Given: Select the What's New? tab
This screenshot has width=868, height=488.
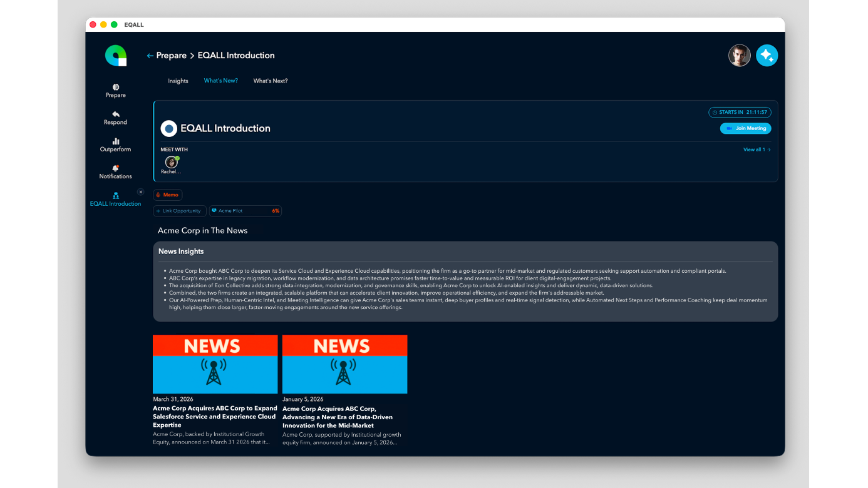Looking at the screenshot, I should click(x=221, y=81).
